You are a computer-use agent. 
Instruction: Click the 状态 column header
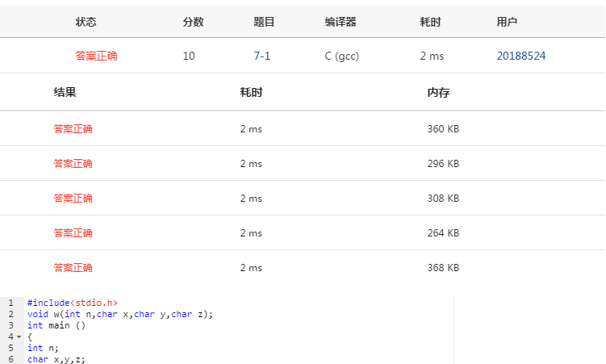point(86,22)
